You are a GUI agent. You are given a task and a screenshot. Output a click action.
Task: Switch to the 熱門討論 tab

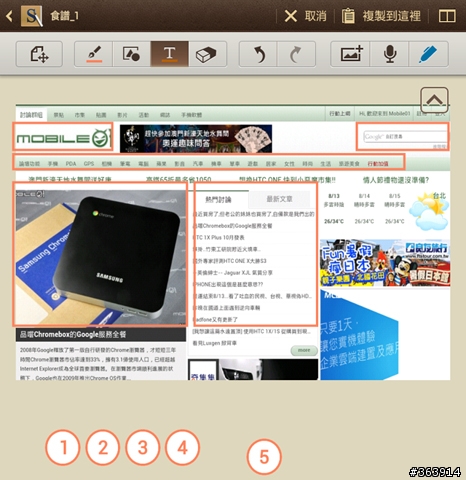(x=218, y=199)
